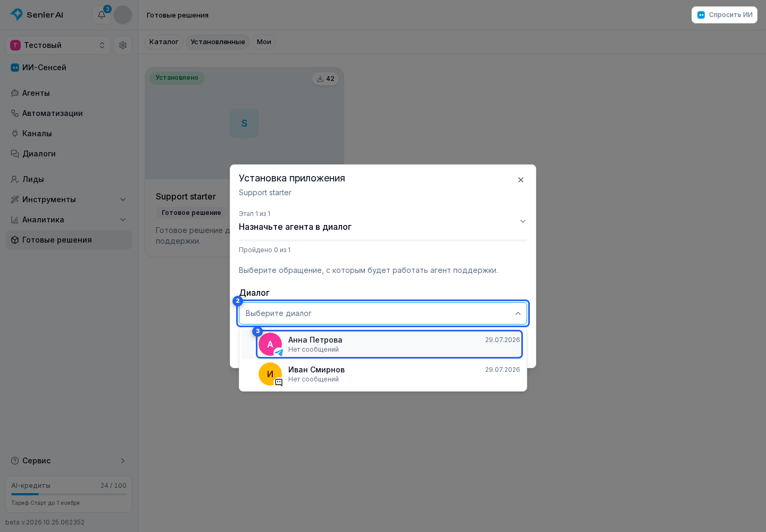Click the Диалоги sidebar icon
Screen dimensions: 766x532
pos(15,154)
